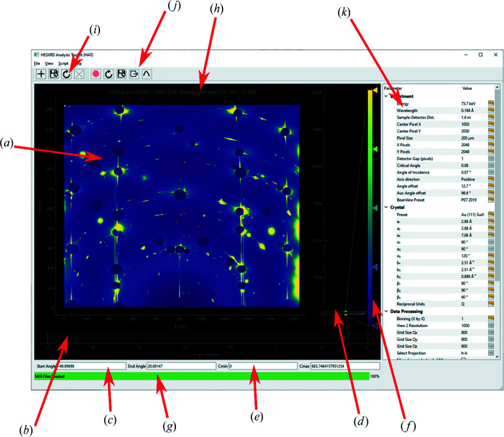Screen dimensions: 504x437
Task: Click the yellow triangle marker atop the colorbar
Action: 374,89
